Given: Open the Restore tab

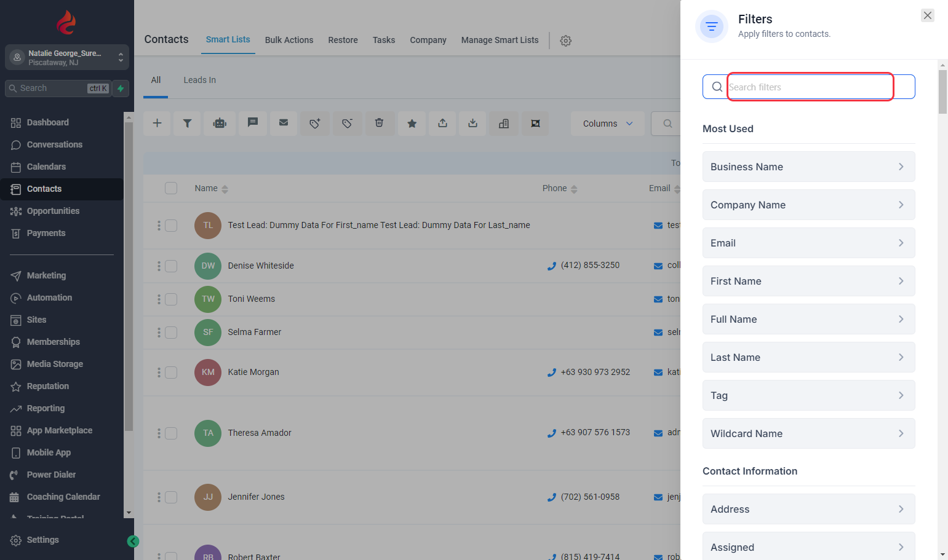Looking at the screenshot, I should (343, 40).
